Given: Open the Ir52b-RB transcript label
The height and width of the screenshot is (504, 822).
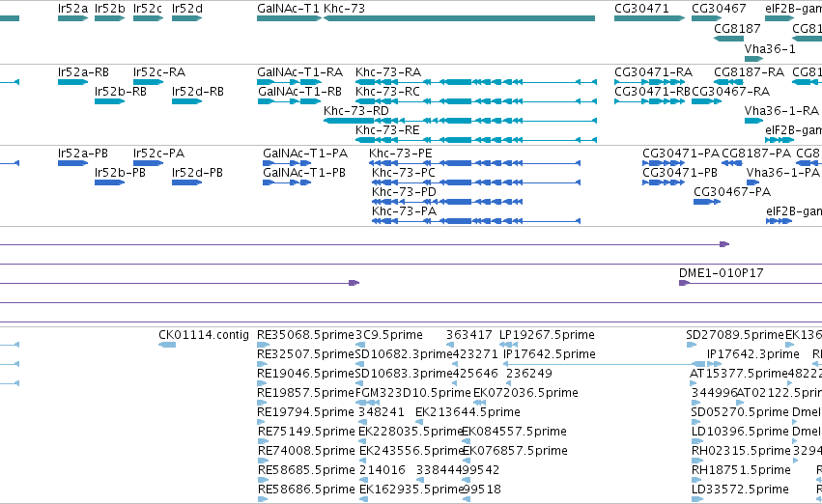Looking at the screenshot, I should click(x=121, y=91).
